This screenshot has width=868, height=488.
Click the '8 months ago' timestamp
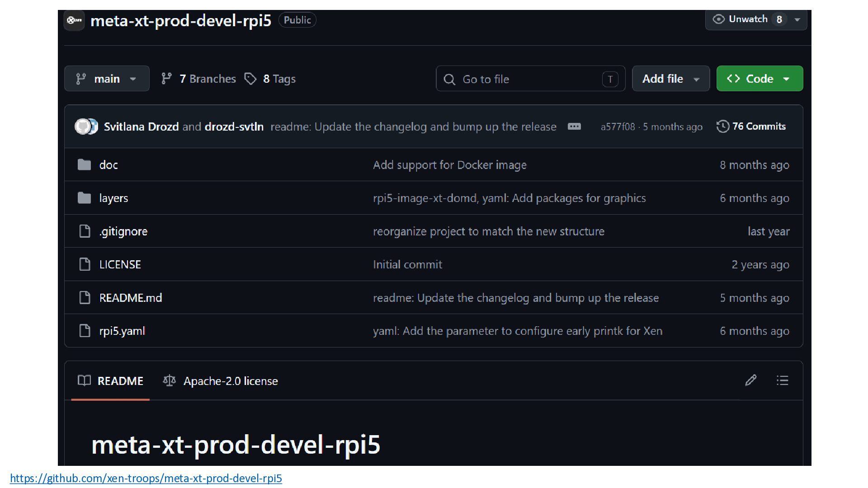tap(755, 165)
